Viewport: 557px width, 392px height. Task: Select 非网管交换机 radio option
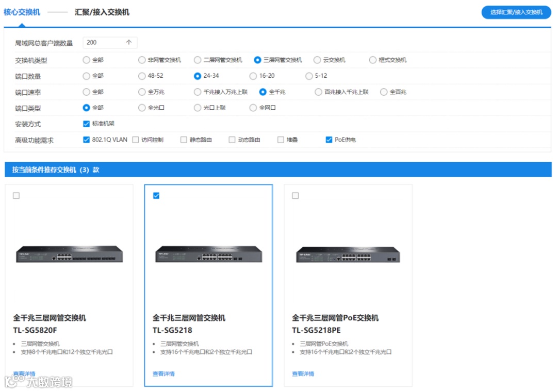[x=142, y=60]
